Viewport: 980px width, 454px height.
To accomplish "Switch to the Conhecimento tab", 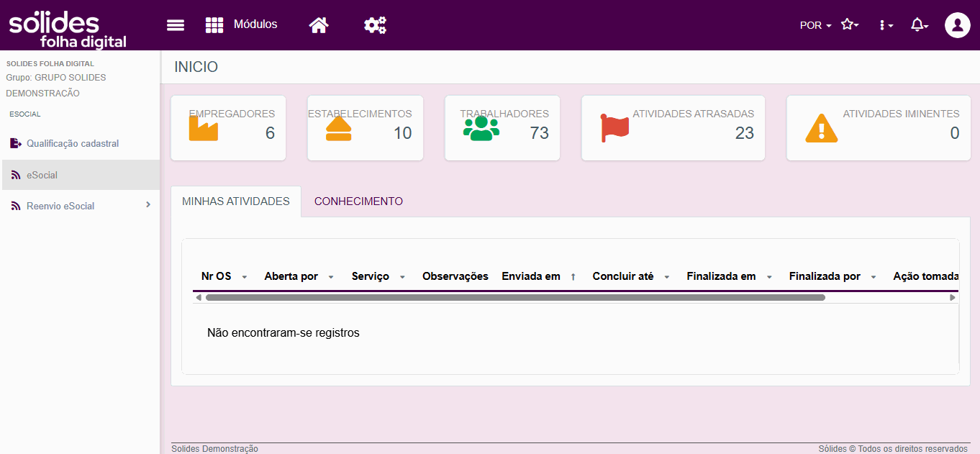I will 358,201.
